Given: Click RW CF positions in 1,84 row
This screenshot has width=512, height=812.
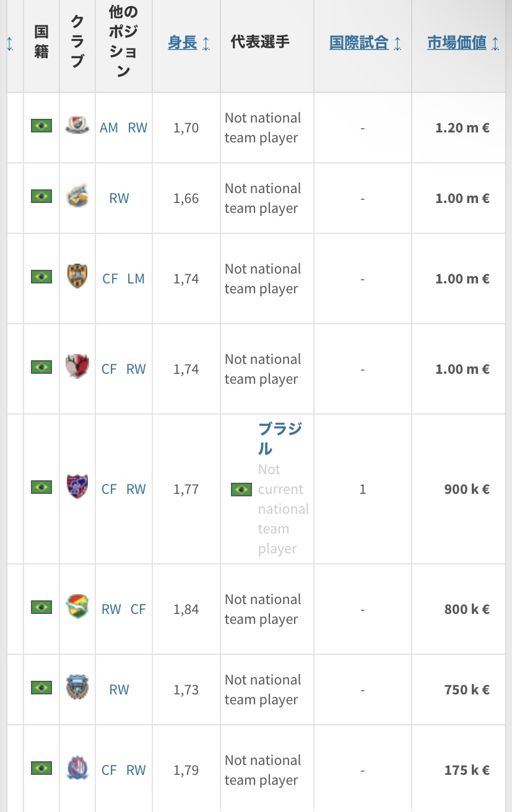Looking at the screenshot, I should pyautogui.click(x=124, y=609).
